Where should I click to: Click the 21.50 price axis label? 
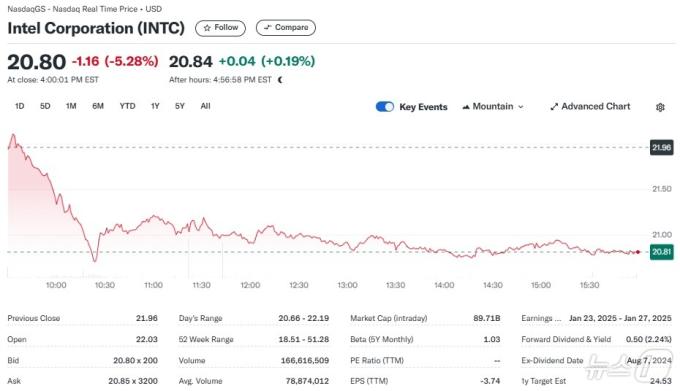[x=662, y=189]
